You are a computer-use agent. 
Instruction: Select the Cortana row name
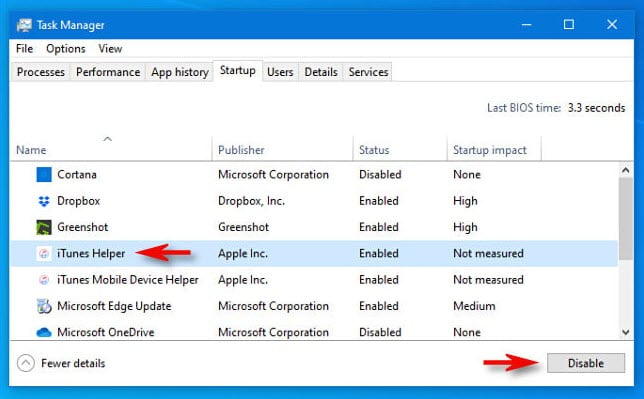[x=77, y=175]
